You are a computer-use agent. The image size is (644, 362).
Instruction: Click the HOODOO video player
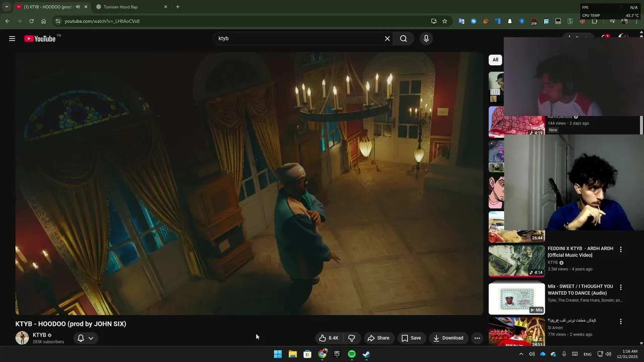[249, 184]
